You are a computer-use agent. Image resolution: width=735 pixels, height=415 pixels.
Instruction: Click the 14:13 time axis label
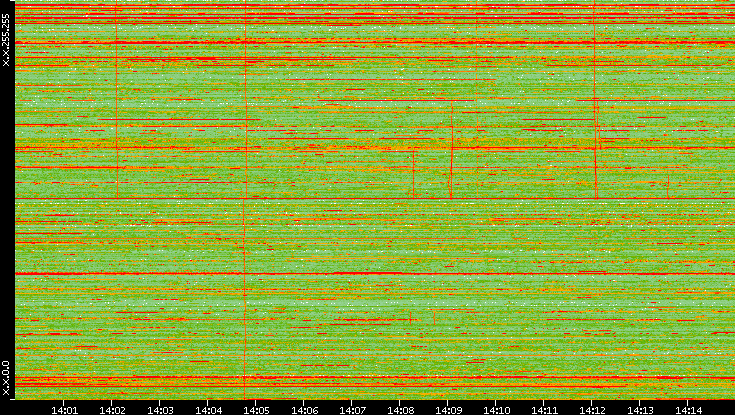[640, 410]
